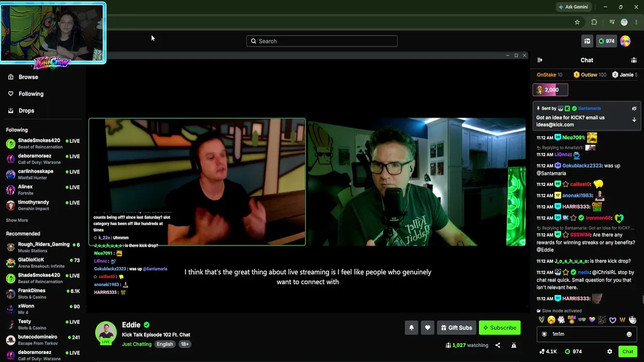Expand the pinned message with the down arrow
Screen dimensions: 644x362
coord(634,120)
